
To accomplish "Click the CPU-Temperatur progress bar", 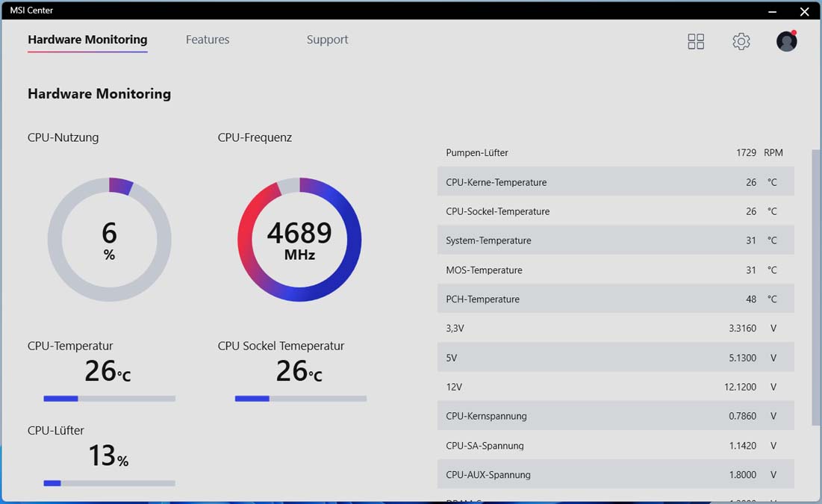I will pos(109,399).
